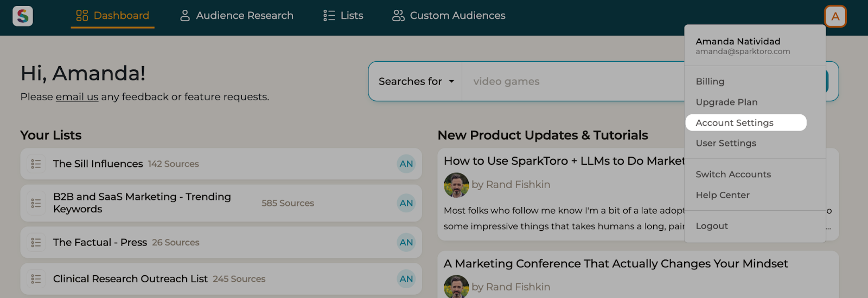
Task: Click 26 Sources text
Action: tap(176, 242)
